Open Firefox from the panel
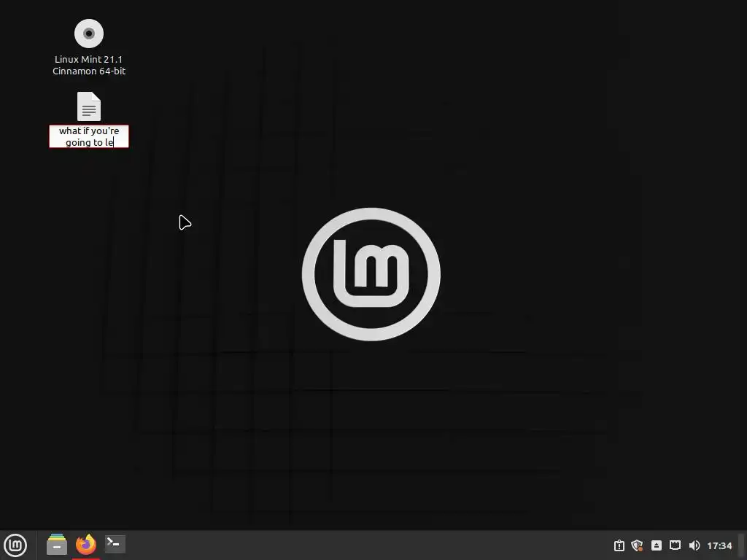Image resolution: width=747 pixels, height=560 pixels. pos(86,545)
